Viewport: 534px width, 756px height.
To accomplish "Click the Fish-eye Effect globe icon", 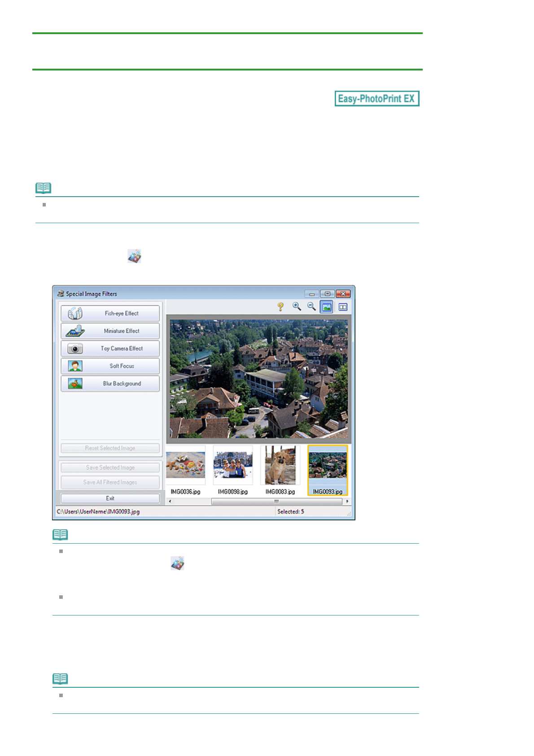I will click(x=75, y=313).
